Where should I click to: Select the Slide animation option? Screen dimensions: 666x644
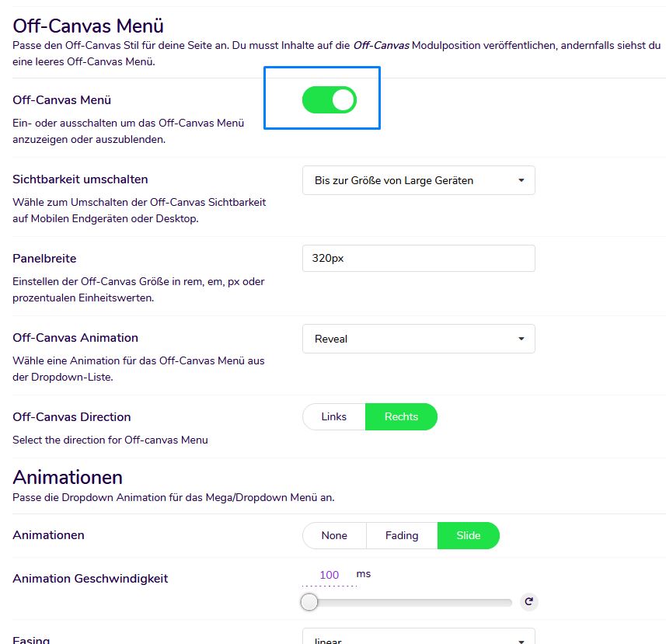click(468, 535)
